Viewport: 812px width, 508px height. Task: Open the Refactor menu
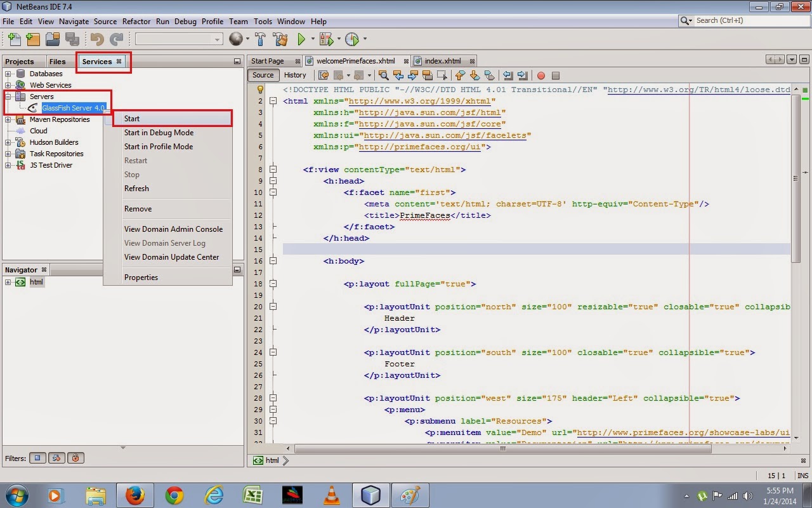(x=136, y=21)
